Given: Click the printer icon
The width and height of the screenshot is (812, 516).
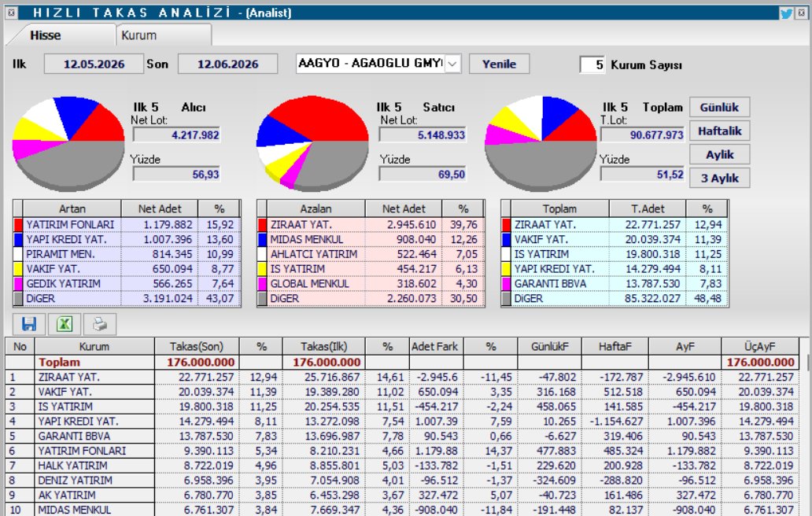Looking at the screenshot, I should coord(99,324).
